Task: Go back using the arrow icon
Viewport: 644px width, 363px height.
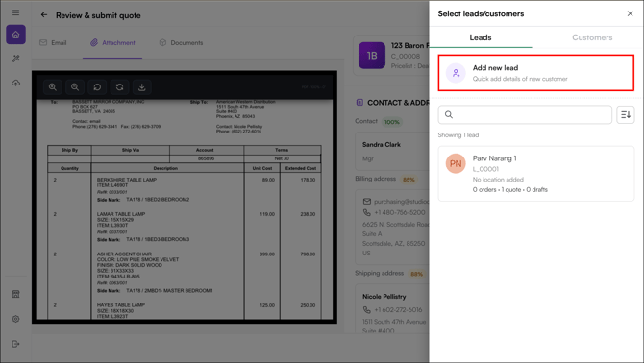Action: pos(44,15)
